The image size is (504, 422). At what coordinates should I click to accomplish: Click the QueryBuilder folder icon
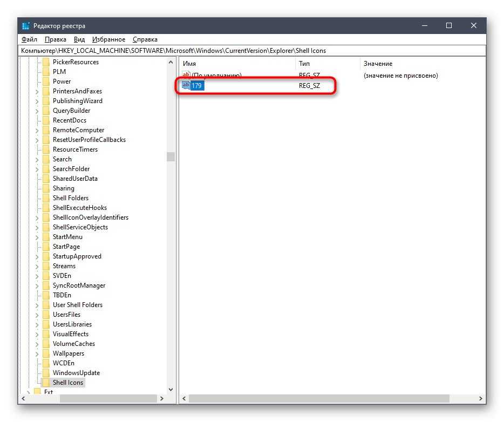tap(46, 110)
